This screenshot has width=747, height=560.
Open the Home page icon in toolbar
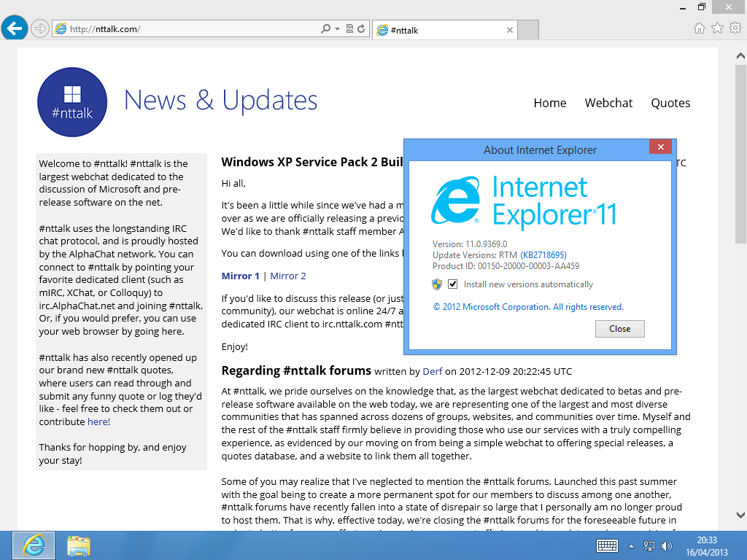click(700, 28)
